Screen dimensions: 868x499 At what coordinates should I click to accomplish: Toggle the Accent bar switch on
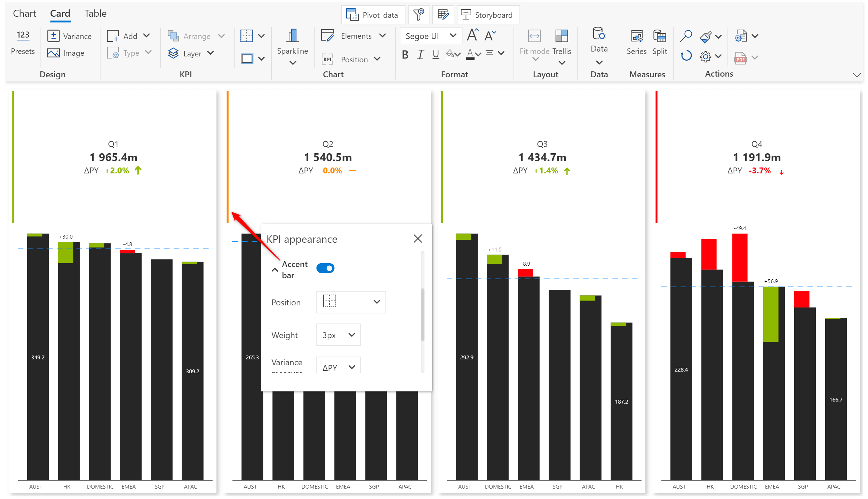[x=326, y=267]
